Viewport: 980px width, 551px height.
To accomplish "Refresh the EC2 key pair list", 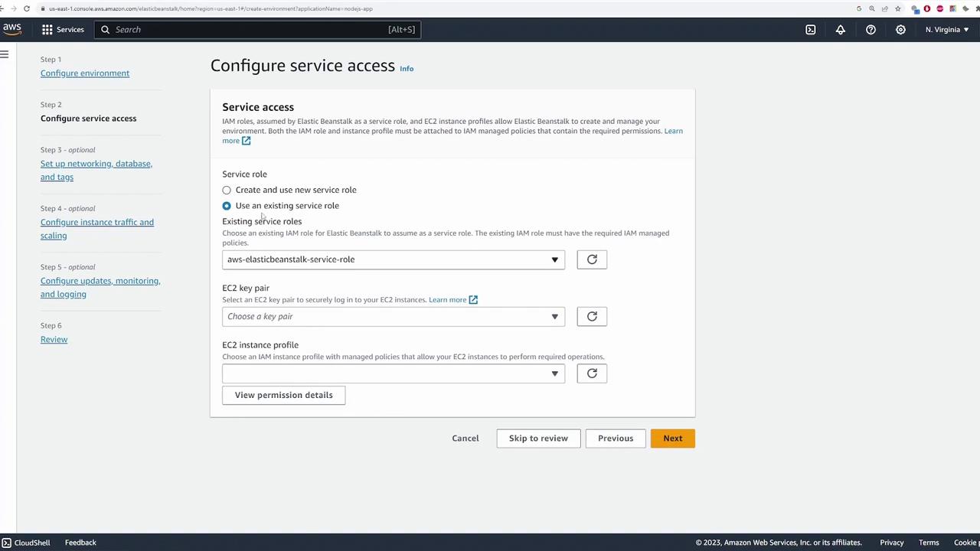I will click(592, 317).
